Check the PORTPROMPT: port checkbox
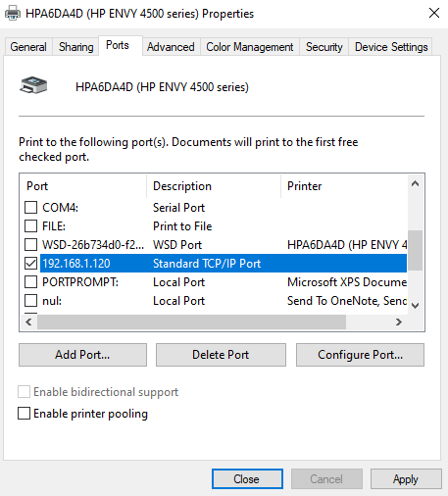This screenshot has width=448, height=496. tap(30, 281)
